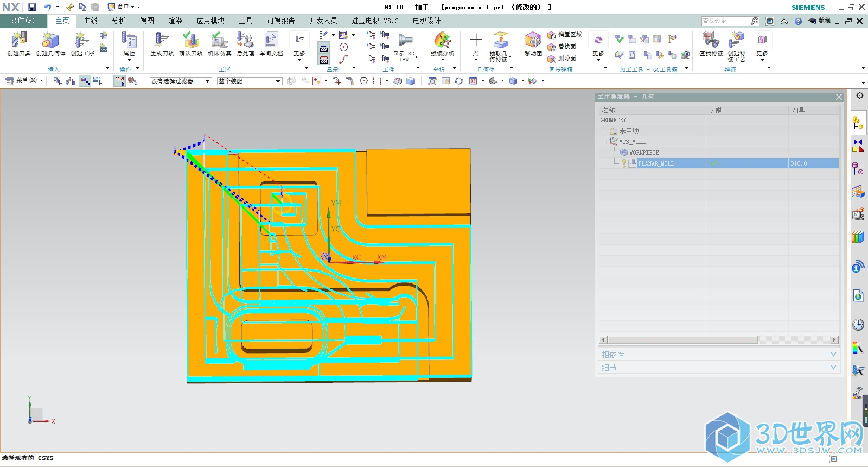The height and width of the screenshot is (467, 868).
Task: Launch Machine Simulation (机床仿真) icon
Action: (219, 43)
